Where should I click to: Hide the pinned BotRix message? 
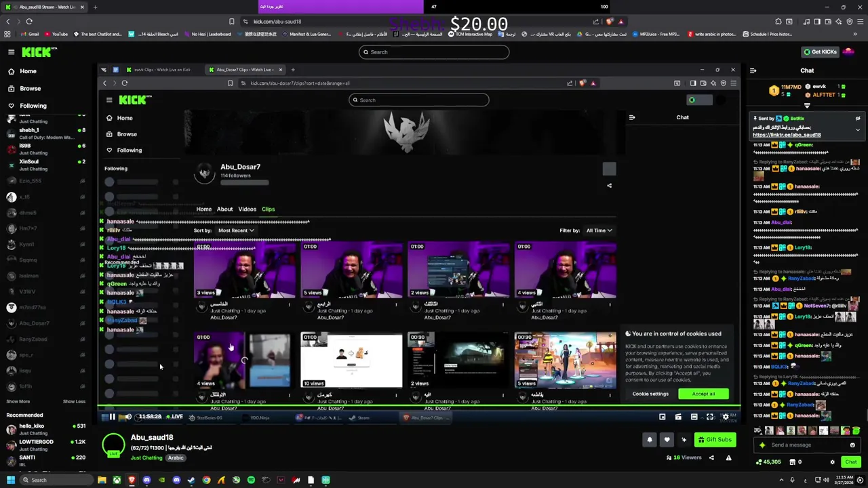click(857, 119)
